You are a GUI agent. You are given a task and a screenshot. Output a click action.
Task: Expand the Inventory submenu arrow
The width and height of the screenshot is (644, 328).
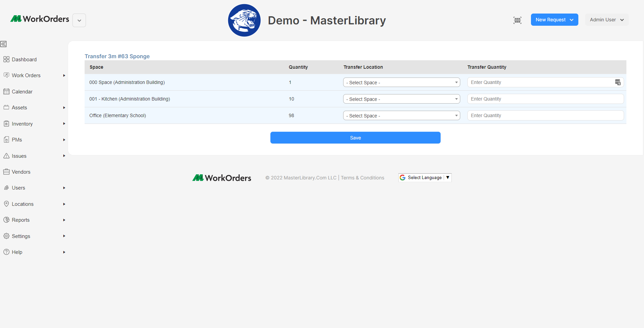(64, 124)
